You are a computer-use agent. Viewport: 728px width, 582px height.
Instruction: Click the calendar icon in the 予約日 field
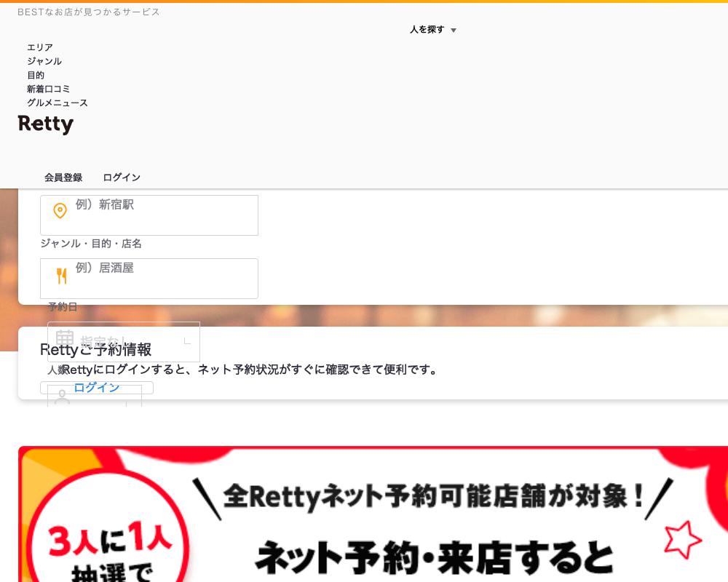pos(65,338)
